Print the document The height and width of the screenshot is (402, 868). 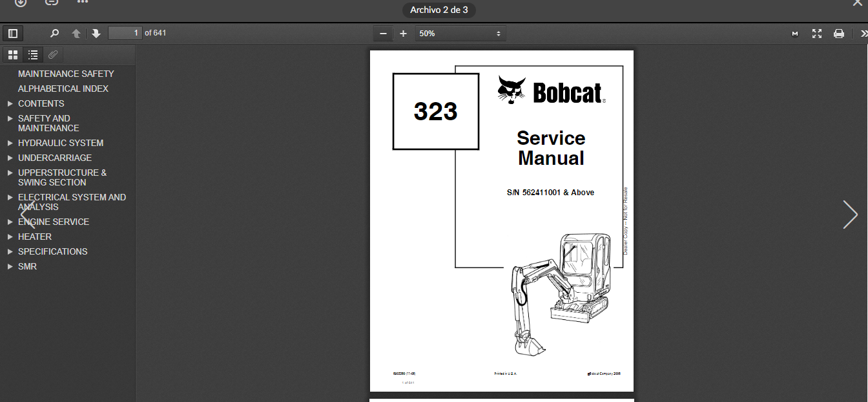tap(839, 34)
